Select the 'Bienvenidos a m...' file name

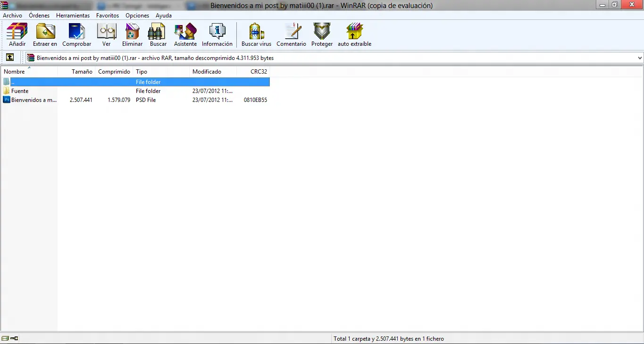click(34, 100)
